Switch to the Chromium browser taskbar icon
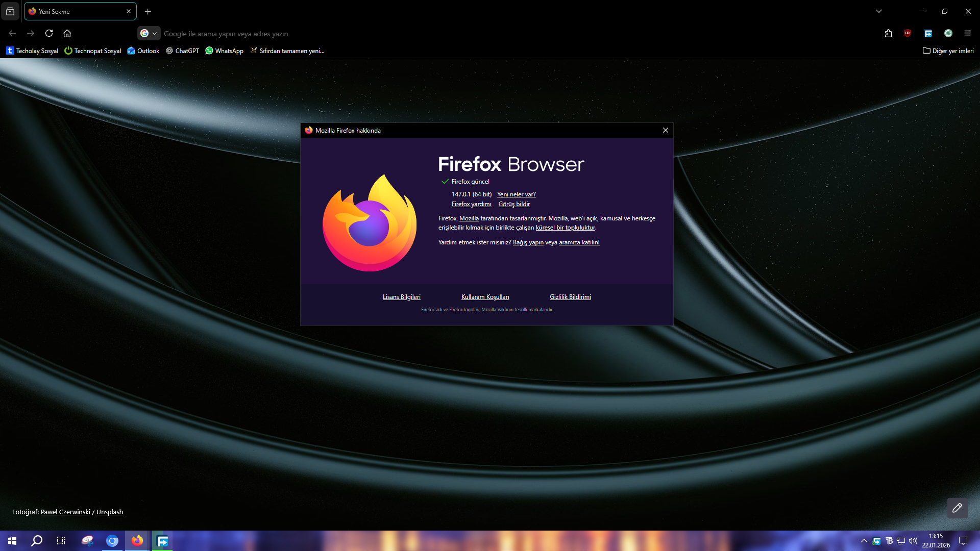 pos(112,541)
